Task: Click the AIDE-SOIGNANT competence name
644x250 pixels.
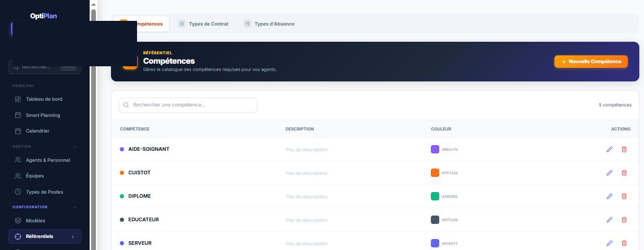Action: [148, 149]
